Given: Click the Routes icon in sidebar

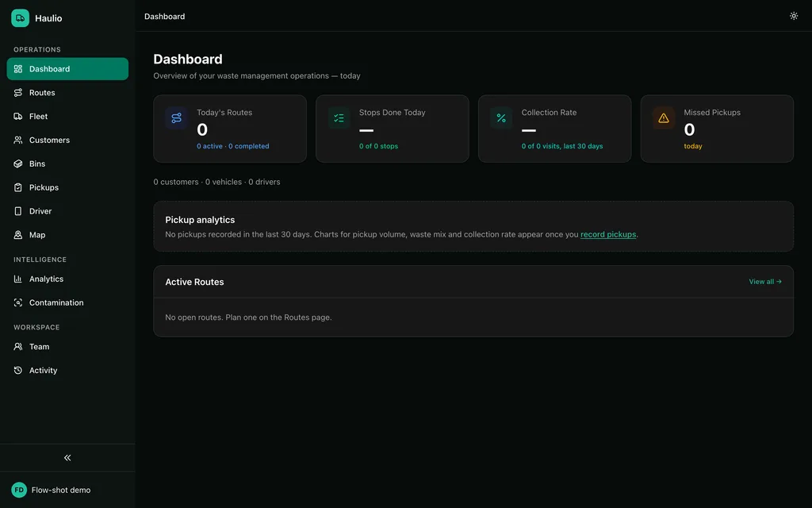Looking at the screenshot, I should 18,93.
